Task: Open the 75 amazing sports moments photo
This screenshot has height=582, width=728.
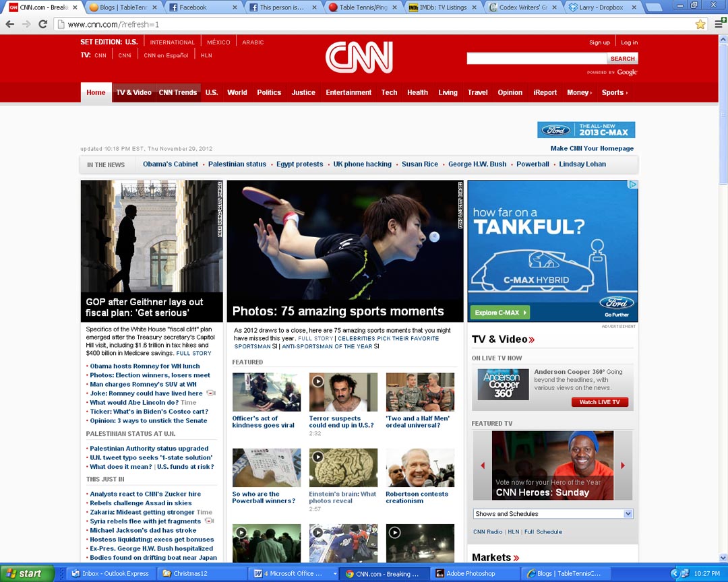Action: 345,251
